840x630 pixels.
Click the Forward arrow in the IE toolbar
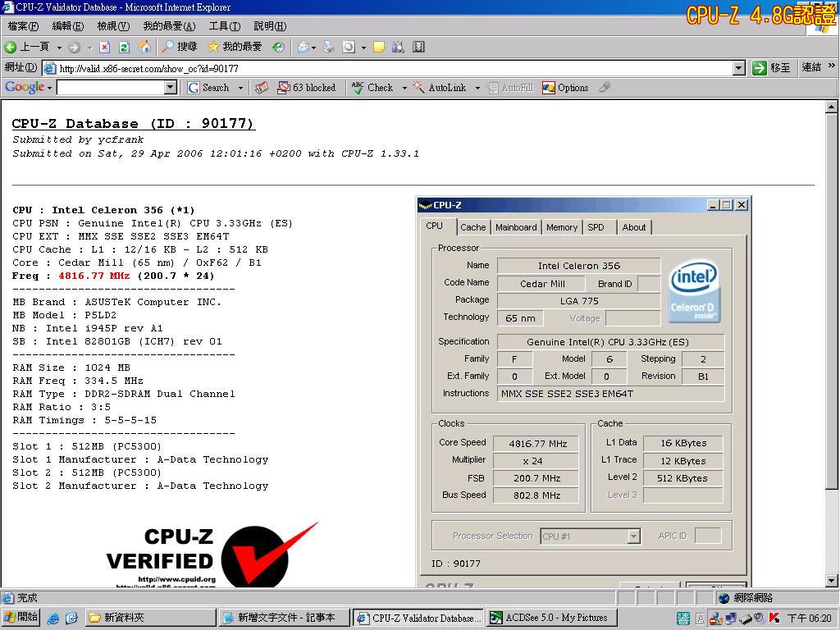(x=74, y=47)
